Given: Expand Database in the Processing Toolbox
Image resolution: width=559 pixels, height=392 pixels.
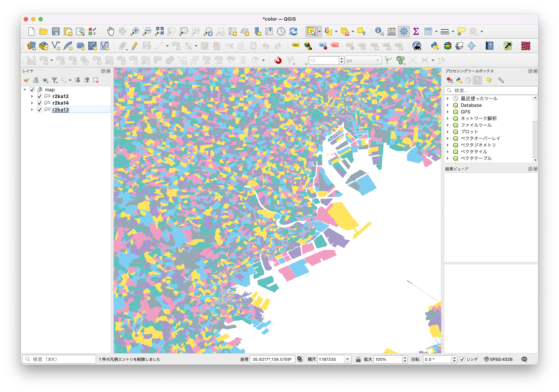Looking at the screenshot, I should click(x=448, y=105).
